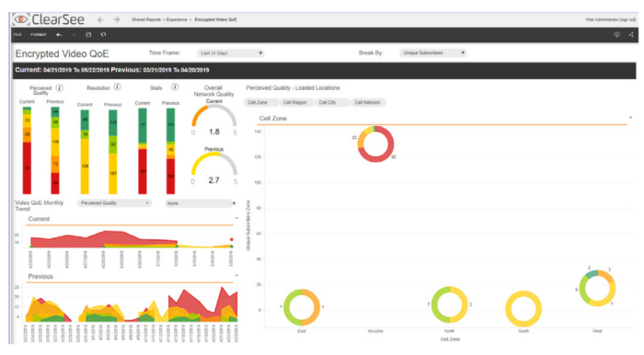Image resolution: width=644 pixels, height=355 pixels.
Task: Click the red Current trend area chart
Action: [105, 239]
